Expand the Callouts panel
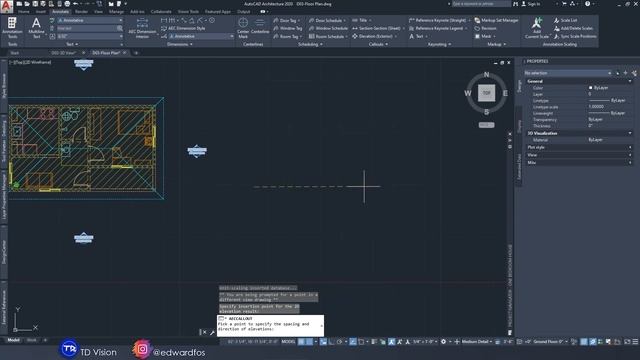Viewport: 640px width, 360px height. tap(378, 44)
